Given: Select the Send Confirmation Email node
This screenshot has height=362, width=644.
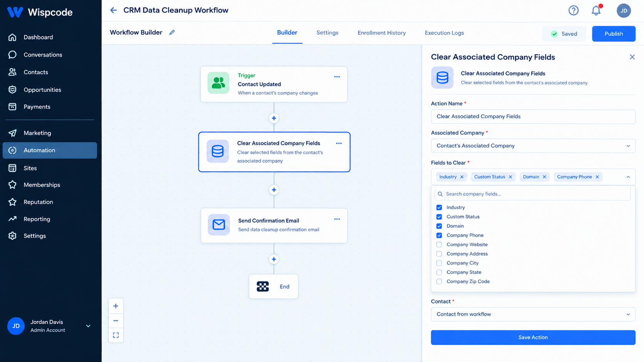Looking at the screenshot, I should pyautogui.click(x=274, y=225).
